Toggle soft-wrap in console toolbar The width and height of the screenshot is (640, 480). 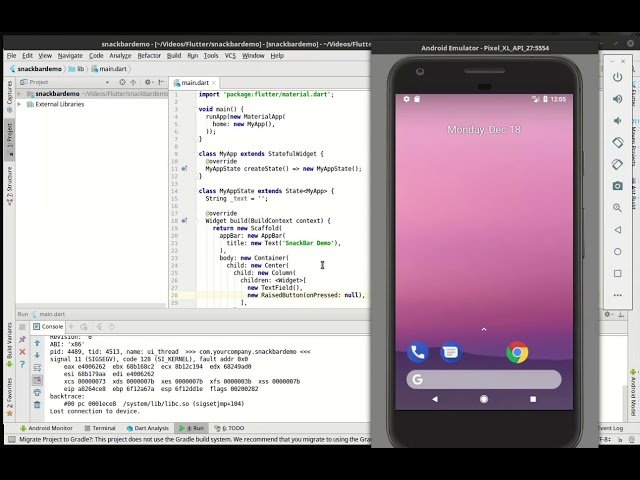tap(37, 367)
